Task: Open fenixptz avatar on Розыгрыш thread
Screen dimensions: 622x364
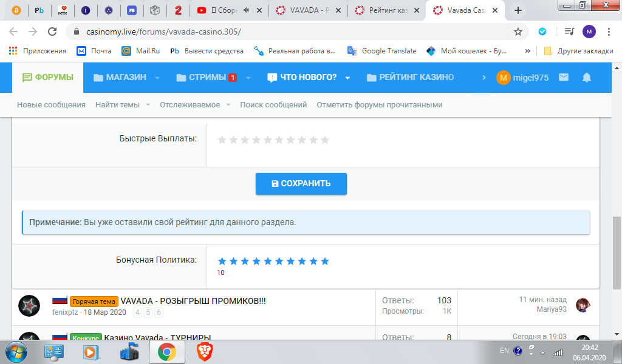Action: 29,305
